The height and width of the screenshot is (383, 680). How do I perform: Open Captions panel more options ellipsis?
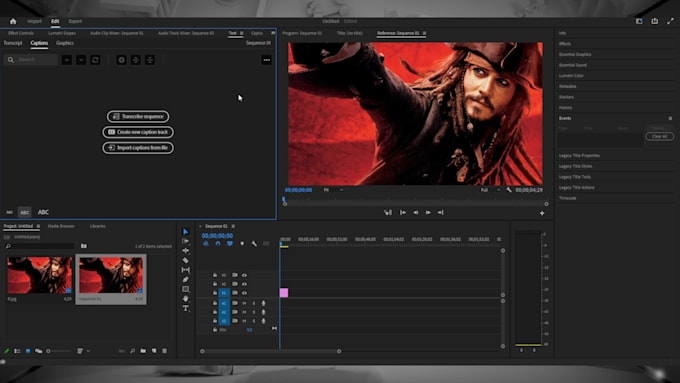(267, 60)
